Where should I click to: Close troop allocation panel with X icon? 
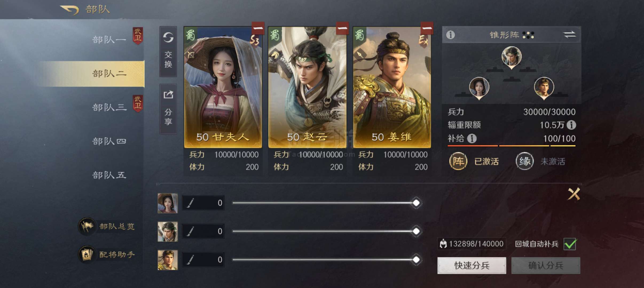[x=574, y=194]
